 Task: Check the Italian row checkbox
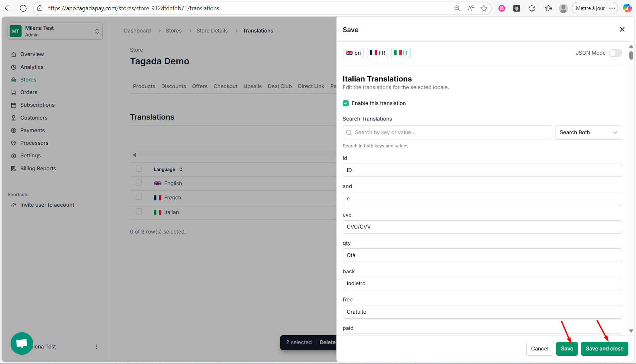[x=139, y=211]
